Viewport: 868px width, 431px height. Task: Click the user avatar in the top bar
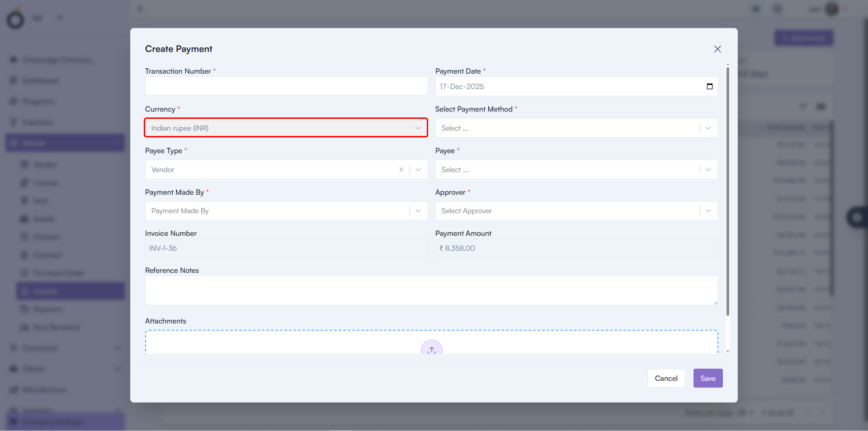click(832, 9)
